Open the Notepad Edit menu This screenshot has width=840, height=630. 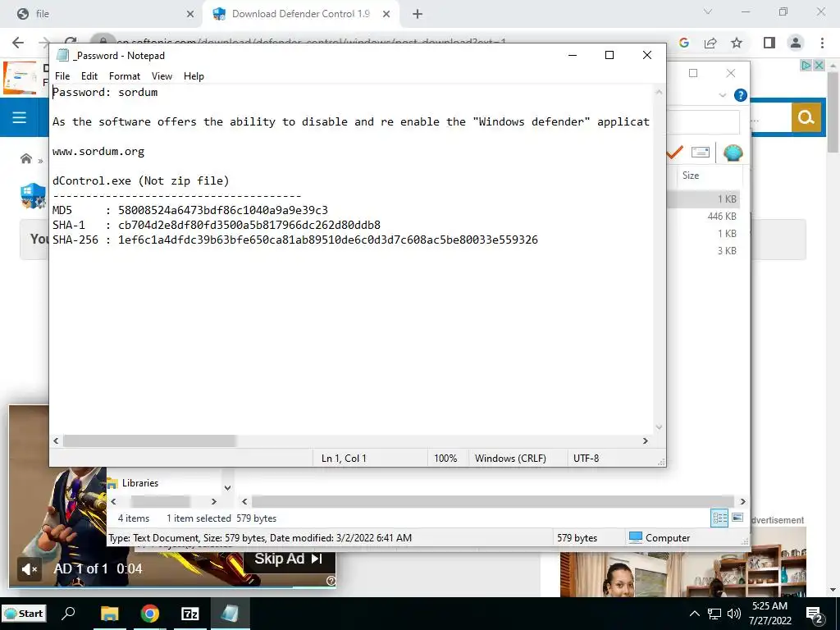89,76
